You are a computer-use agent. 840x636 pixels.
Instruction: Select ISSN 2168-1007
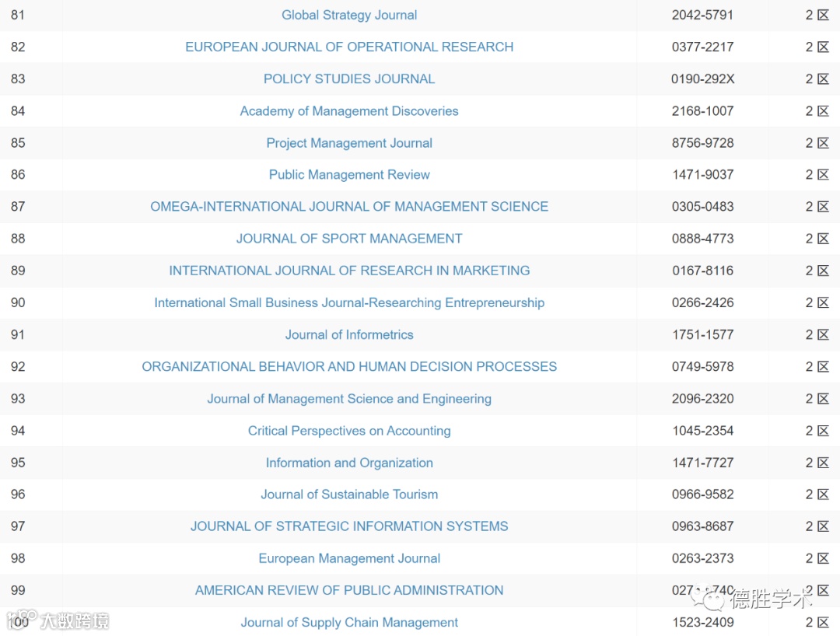point(702,111)
